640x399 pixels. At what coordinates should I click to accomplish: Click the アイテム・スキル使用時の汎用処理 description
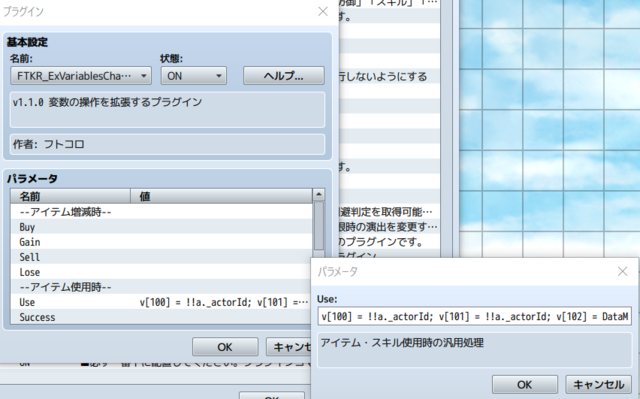pyautogui.click(x=402, y=342)
